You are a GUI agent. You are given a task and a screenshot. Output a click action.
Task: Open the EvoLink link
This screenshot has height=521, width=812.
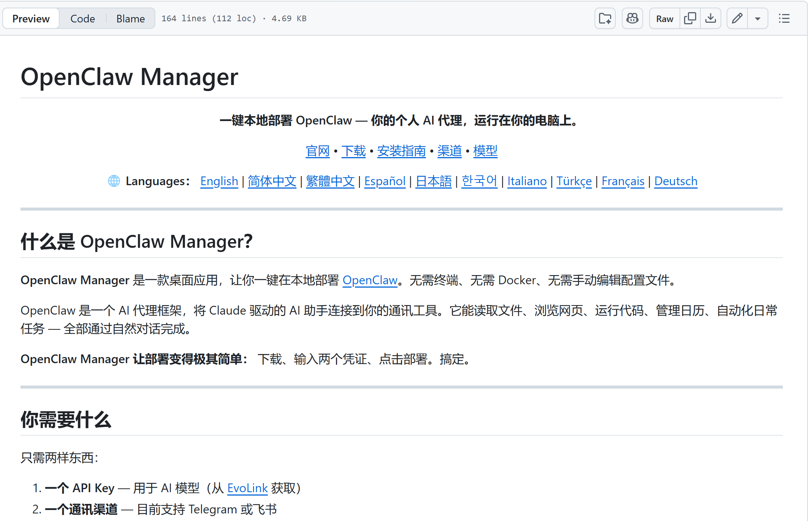248,488
